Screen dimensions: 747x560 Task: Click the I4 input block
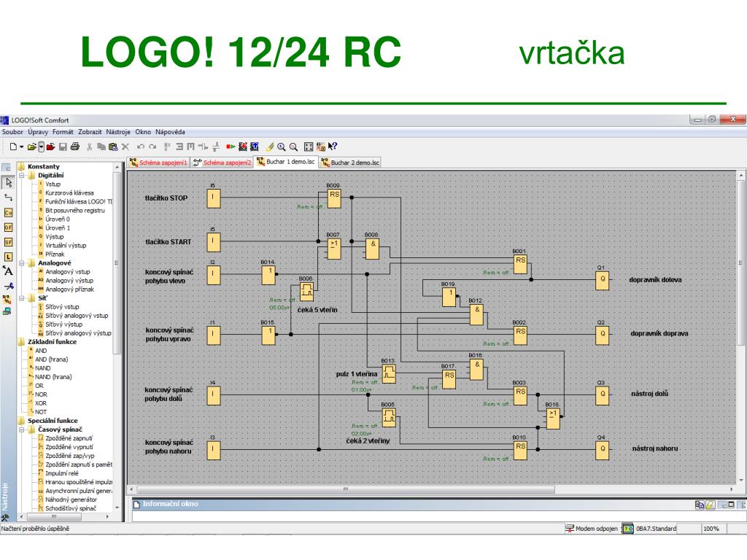click(x=213, y=394)
